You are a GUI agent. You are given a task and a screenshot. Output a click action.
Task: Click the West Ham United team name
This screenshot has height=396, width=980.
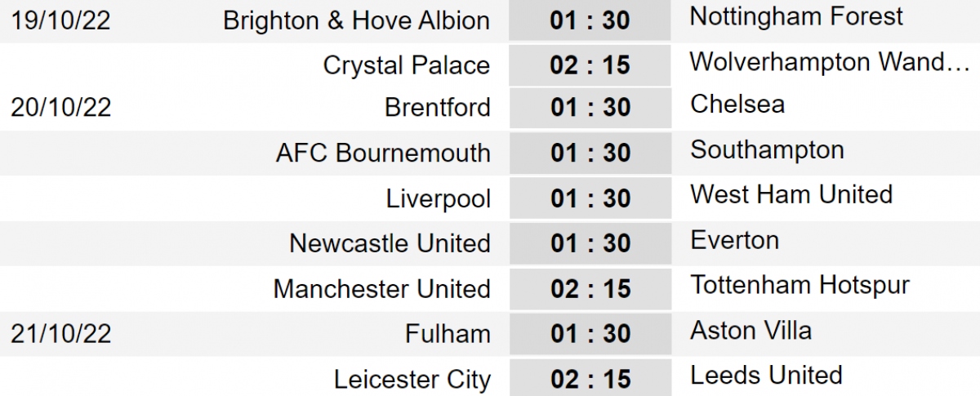click(791, 194)
